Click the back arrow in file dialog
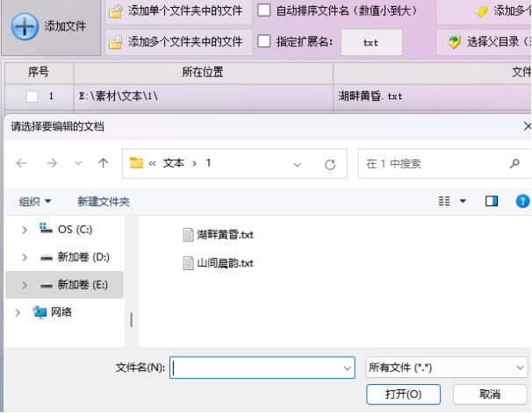The width and height of the screenshot is (532, 413). (22, 163)
